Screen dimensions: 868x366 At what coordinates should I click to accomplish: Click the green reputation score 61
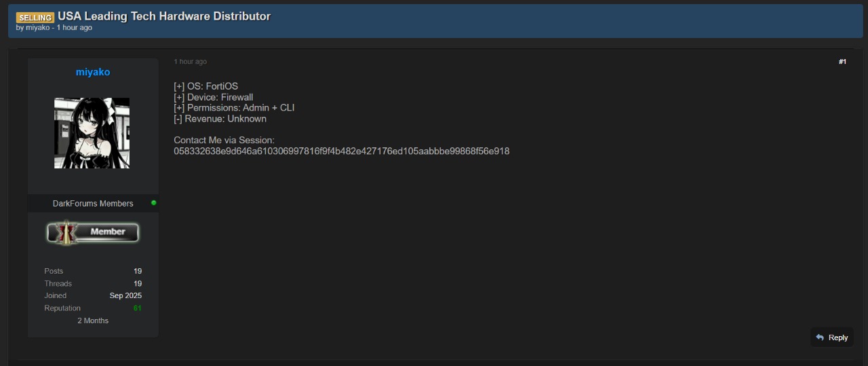click(138, 308)
